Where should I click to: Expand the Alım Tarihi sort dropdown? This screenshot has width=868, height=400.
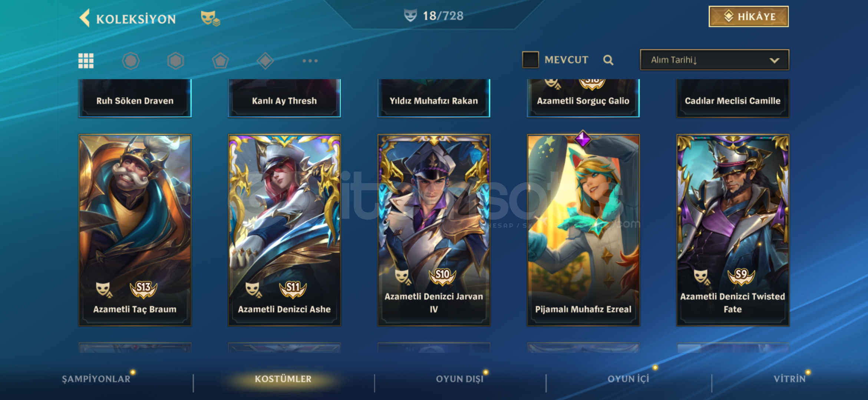click(x=714, y=60)
